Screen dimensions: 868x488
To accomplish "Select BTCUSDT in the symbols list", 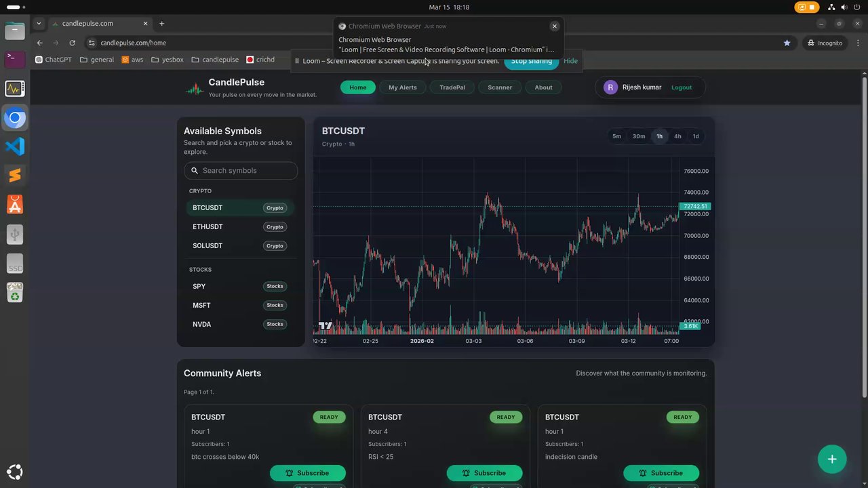I will coord(241,208).
